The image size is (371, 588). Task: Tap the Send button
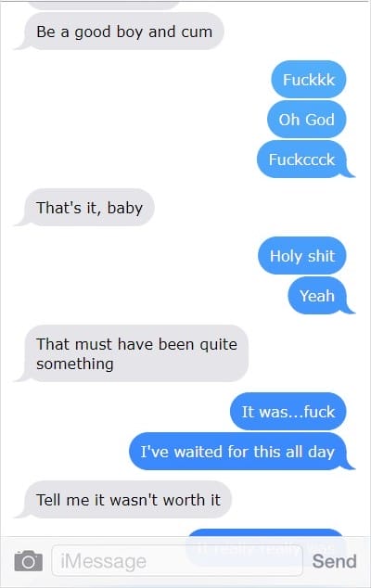point(334,561)
